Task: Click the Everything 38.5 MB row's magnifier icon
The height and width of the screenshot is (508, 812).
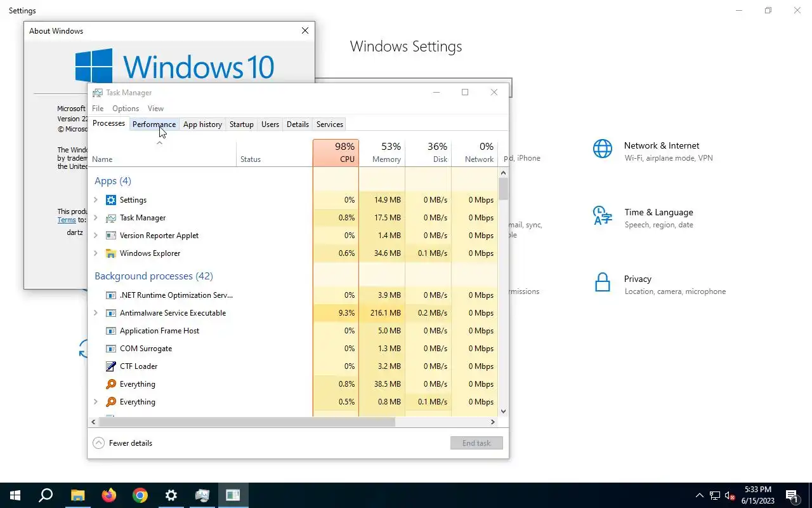Action: point(111,384)
